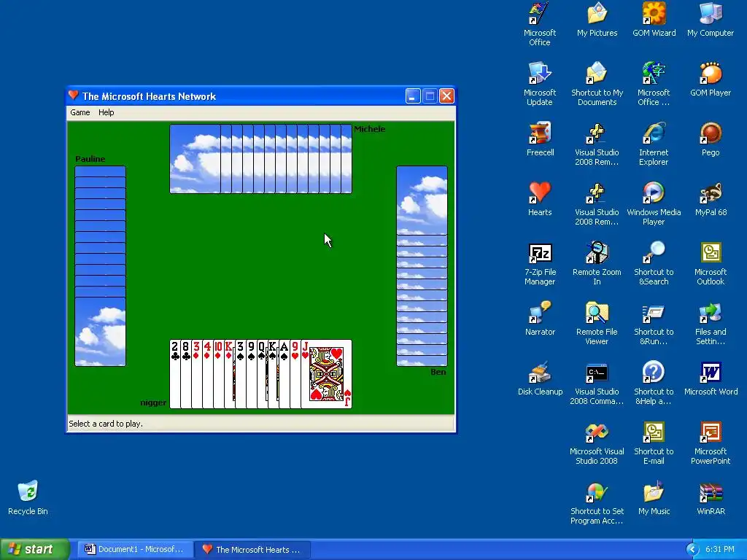The height and width of the screenshot is (560, 747).
Task: Open the Game menu in Hearts
Action: click(x=80, y=112)
